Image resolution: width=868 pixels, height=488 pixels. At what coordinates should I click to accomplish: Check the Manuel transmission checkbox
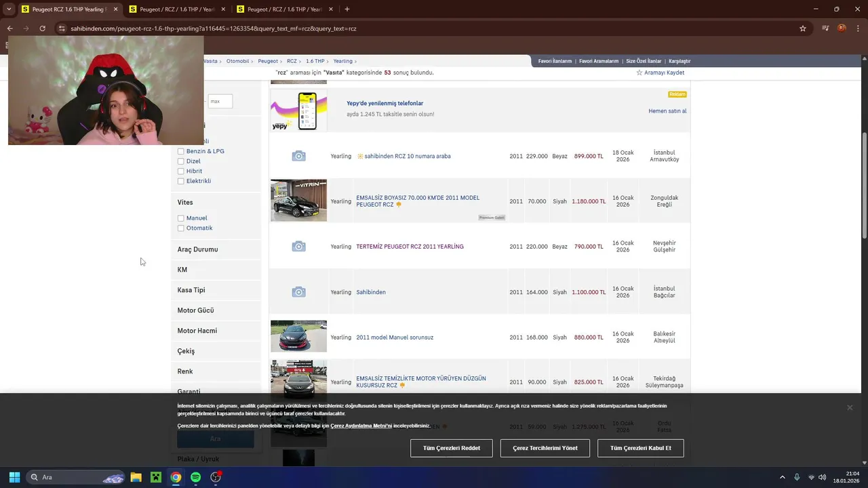180,218
